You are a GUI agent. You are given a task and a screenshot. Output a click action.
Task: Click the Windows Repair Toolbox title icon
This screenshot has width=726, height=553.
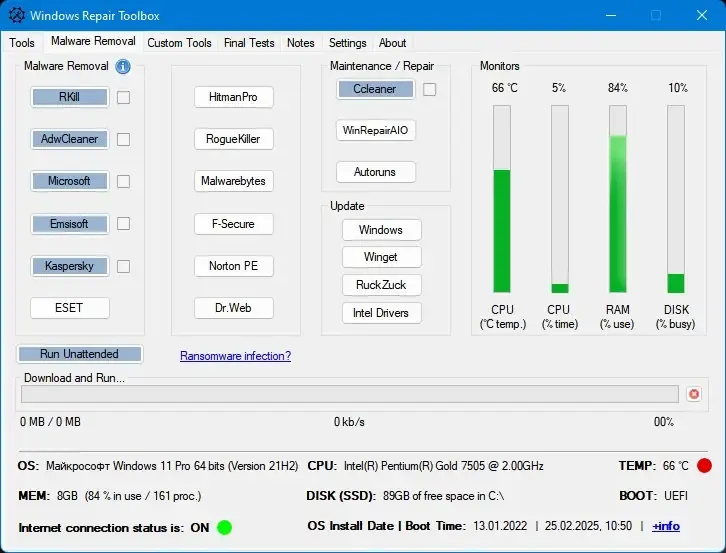17,15
